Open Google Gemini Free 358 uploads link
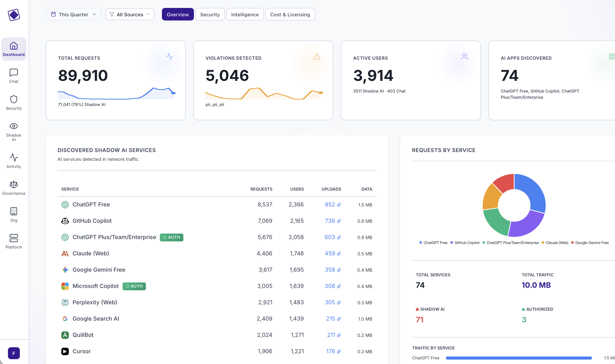Screen dimensions: 615x364 [333, 270]
